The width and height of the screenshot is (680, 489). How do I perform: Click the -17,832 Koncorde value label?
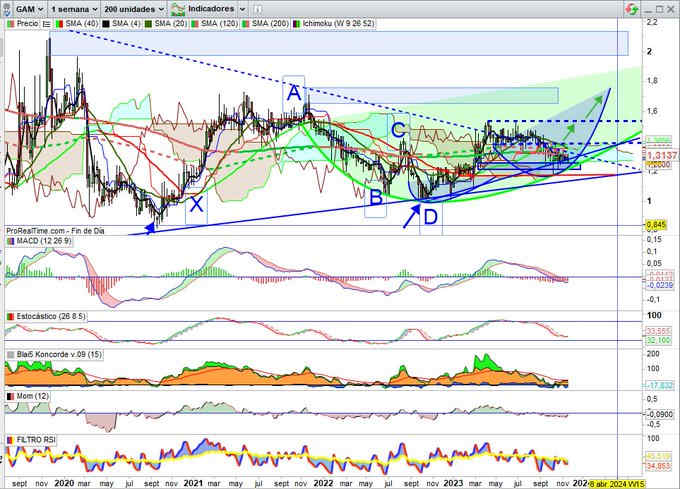click(659, 385)
